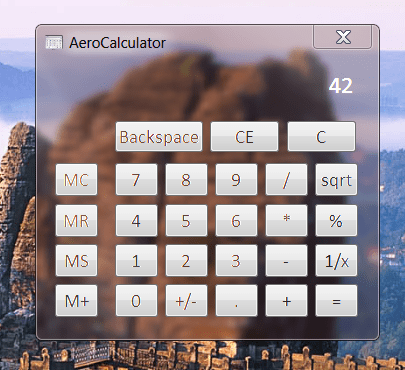Screen dimensions: 405x370
Task: Choose the division operator
Action: [x=286, y=180]
